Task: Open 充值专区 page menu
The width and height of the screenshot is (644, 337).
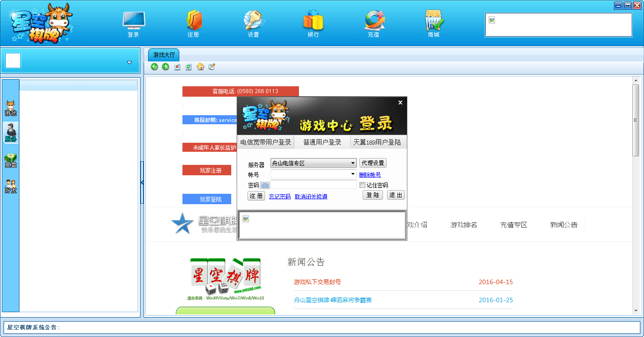Action: tap(513, 225)
